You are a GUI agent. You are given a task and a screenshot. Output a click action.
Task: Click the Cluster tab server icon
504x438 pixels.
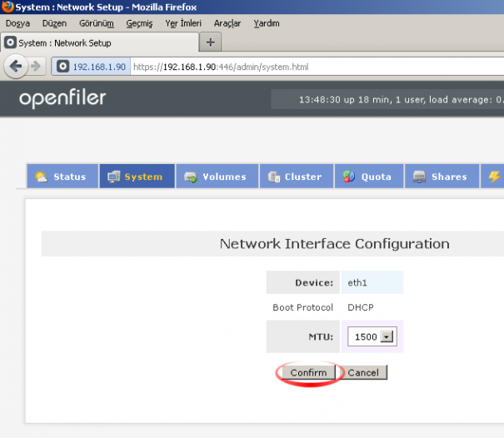(x=274, y=177)
